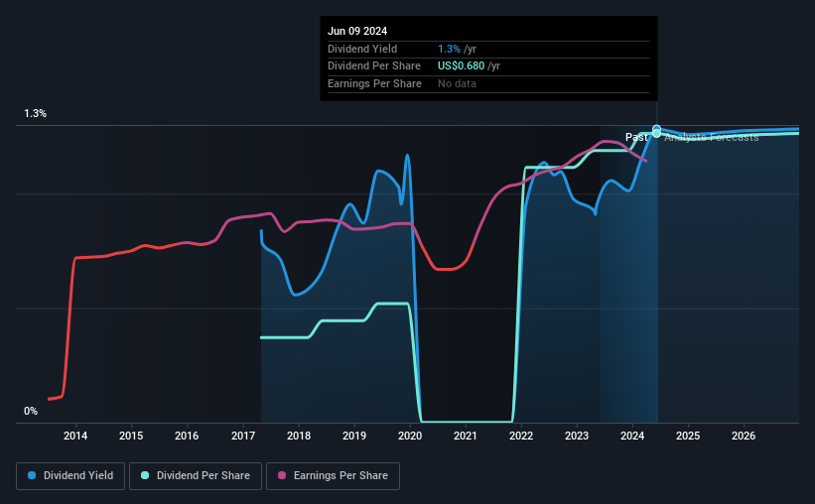Click the Analysts Forecasts label
The height and width of the screenshot is (504, 815).
pos(712,137)
